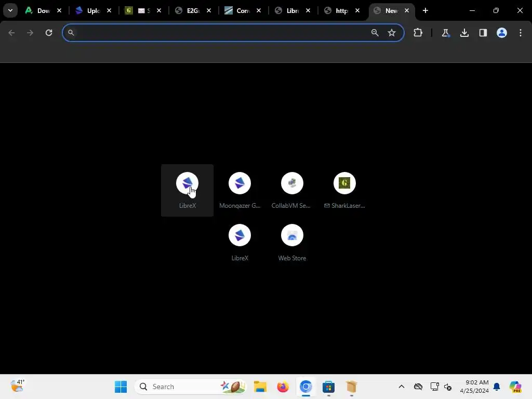
Task: Toggle the side panel icon
Action: pyautogui.click(x=483, y=33)
